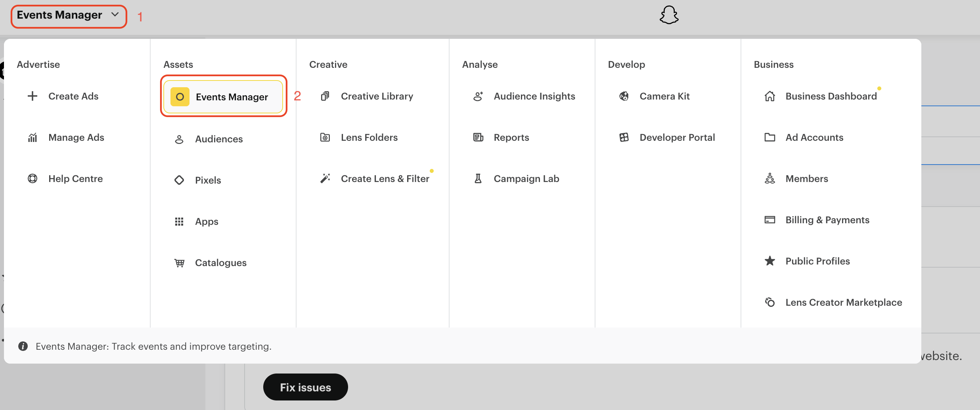Open Creative Library menu item
This screenshot has height=410, width=980.
pos(377,96)
